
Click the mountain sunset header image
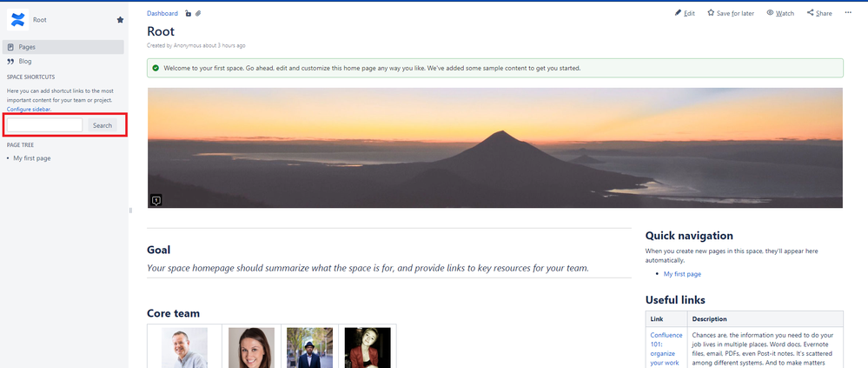[x=495, y=148]
